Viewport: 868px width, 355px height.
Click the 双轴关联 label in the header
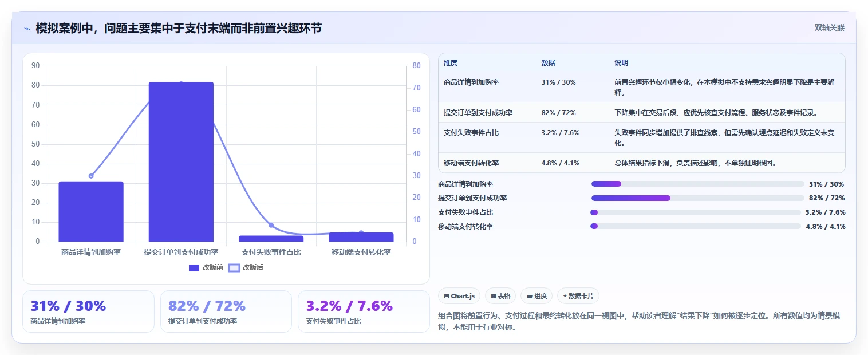point(830,28)
